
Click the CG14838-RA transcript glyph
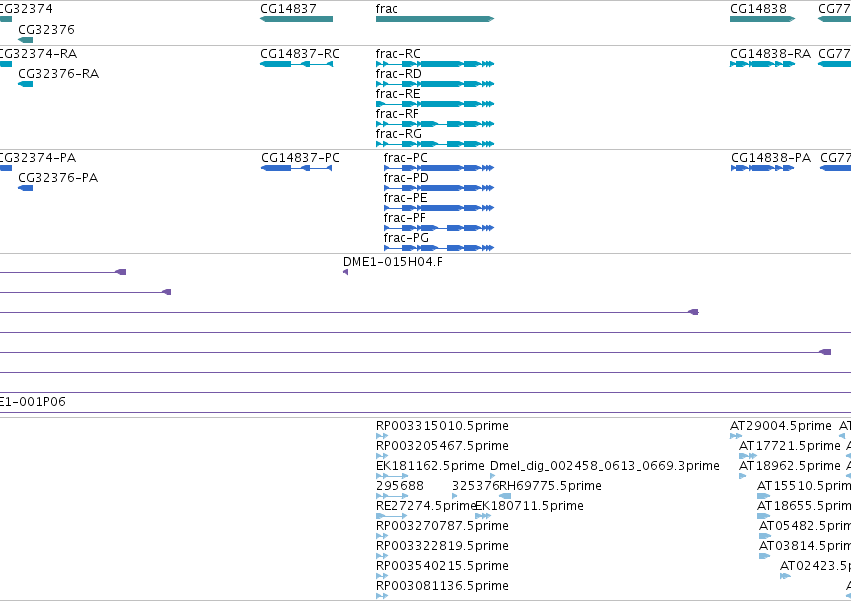[763, 64]
